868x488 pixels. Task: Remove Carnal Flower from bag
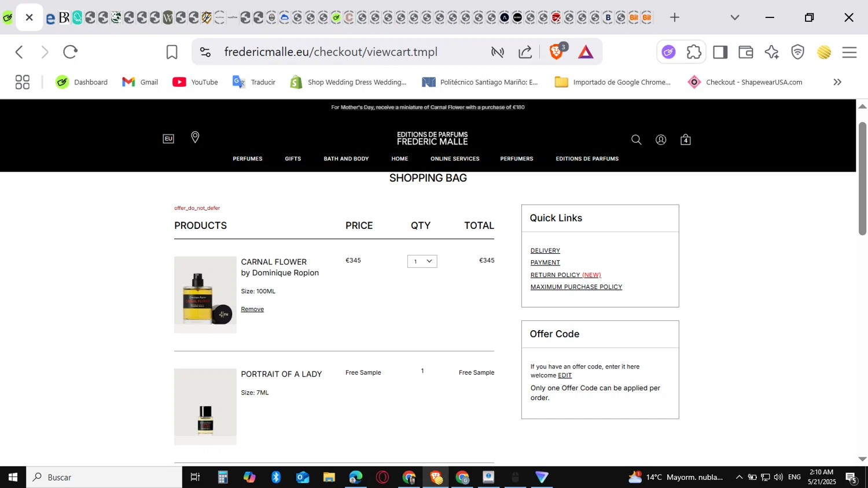252,309
